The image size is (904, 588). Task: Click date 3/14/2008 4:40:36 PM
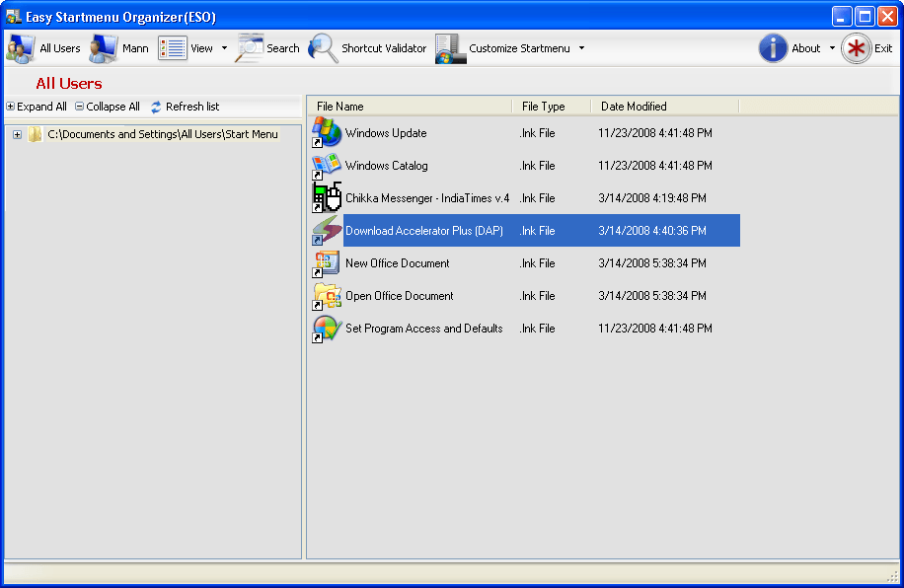tap(652, 231)
